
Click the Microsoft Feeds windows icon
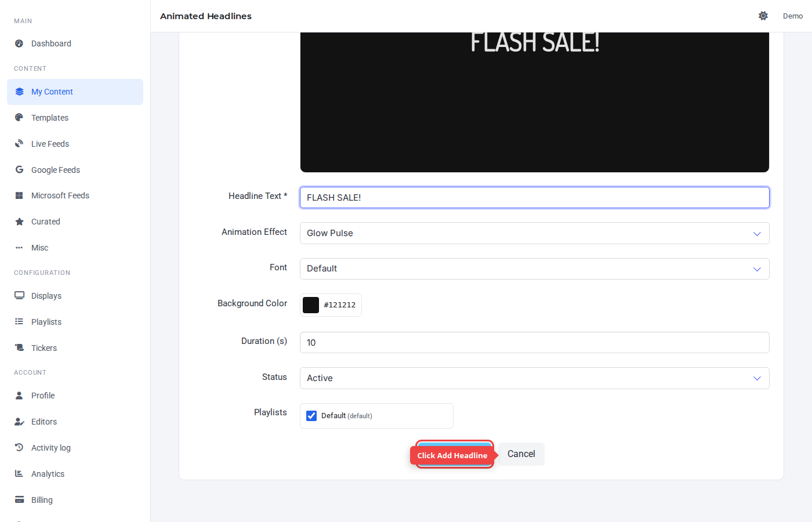click(x=19, y=195)
